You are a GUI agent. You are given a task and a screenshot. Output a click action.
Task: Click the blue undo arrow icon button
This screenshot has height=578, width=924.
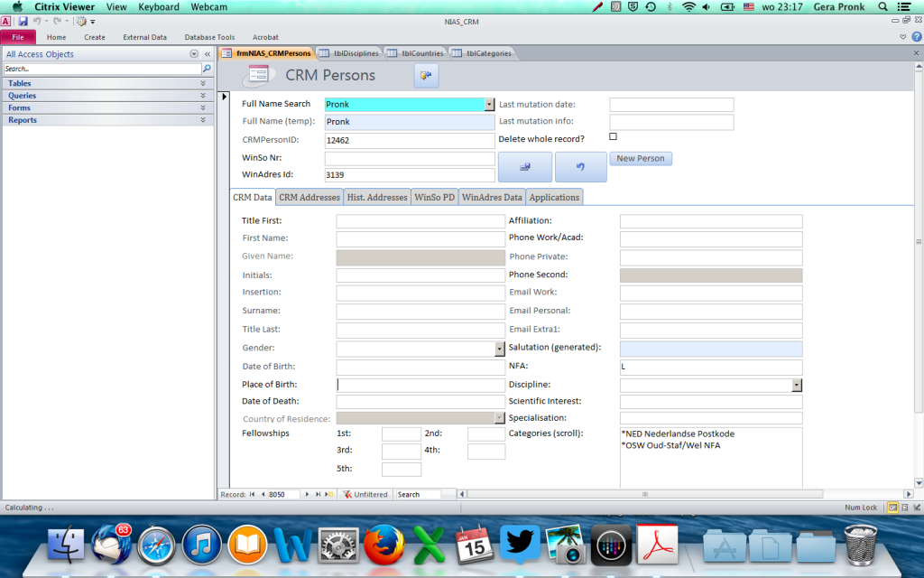coord(579,167)
